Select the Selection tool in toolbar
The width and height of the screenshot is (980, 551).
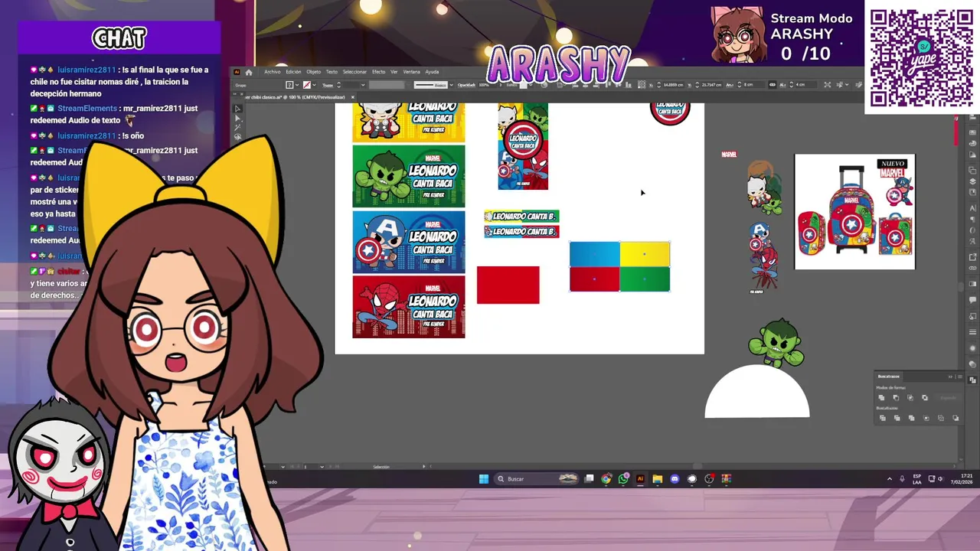[237, 108]
